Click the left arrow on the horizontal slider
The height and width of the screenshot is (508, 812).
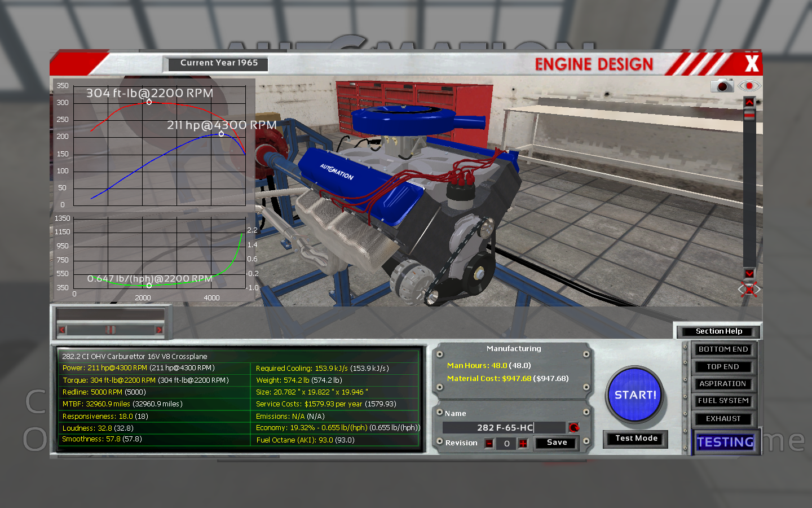pyautogui.click(x=62, y=330)
